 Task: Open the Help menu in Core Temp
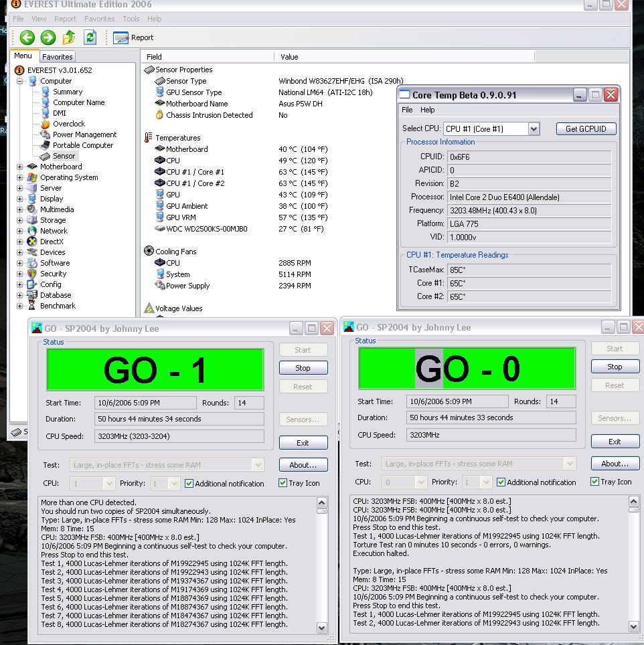pos(428,110)
